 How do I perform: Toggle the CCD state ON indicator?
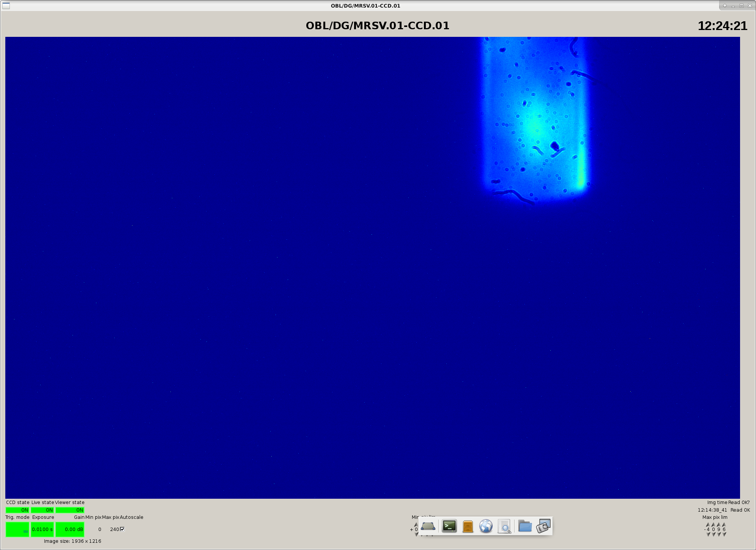[x=17, y=510]
